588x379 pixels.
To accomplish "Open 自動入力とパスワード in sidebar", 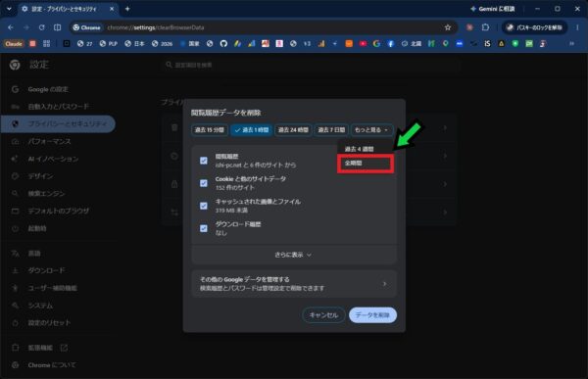I will 58,107.
